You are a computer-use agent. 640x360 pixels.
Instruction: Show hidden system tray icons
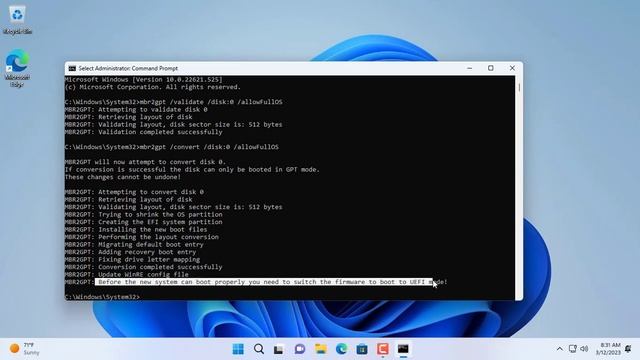coord(560,349)
